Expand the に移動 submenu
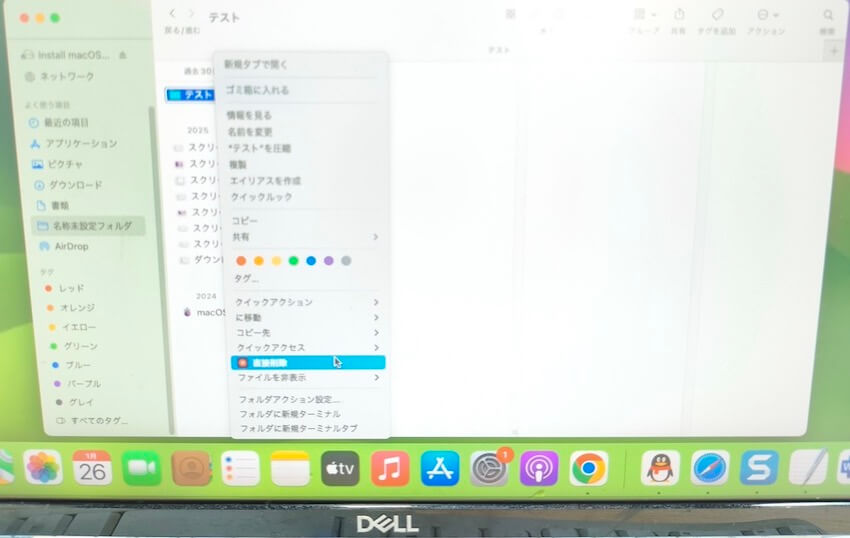 [x=305, y=317]
